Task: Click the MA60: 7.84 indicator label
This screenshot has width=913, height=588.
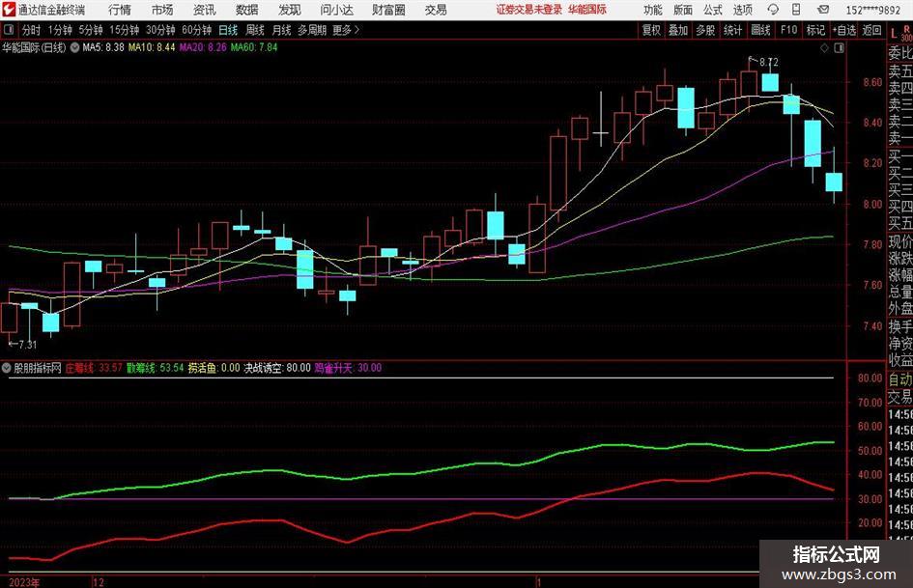Action: coord(254,47)
